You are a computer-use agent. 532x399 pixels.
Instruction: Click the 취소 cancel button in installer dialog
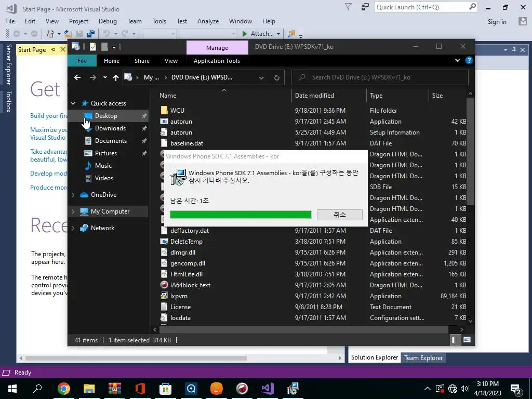(x=340, y=215)
